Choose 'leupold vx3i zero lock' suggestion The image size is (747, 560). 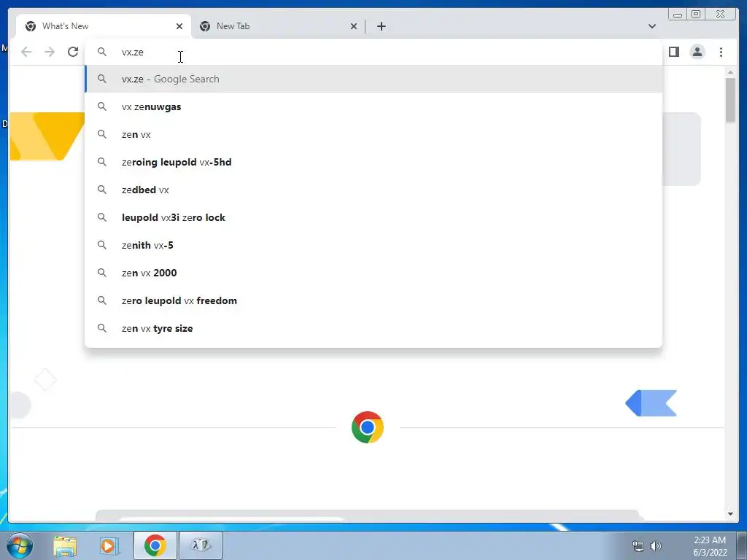(x=373, y=217)
